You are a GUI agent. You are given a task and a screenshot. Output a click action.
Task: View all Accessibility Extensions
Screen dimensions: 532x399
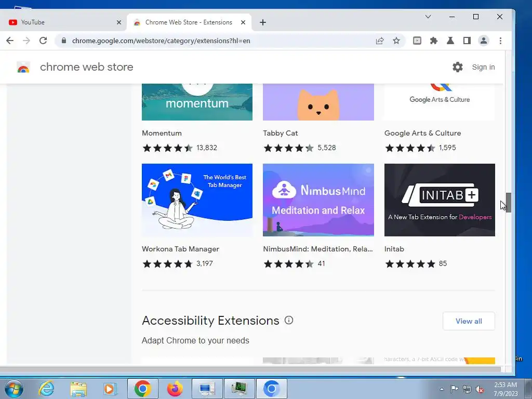pyautogui.click(x=469, y=321)
